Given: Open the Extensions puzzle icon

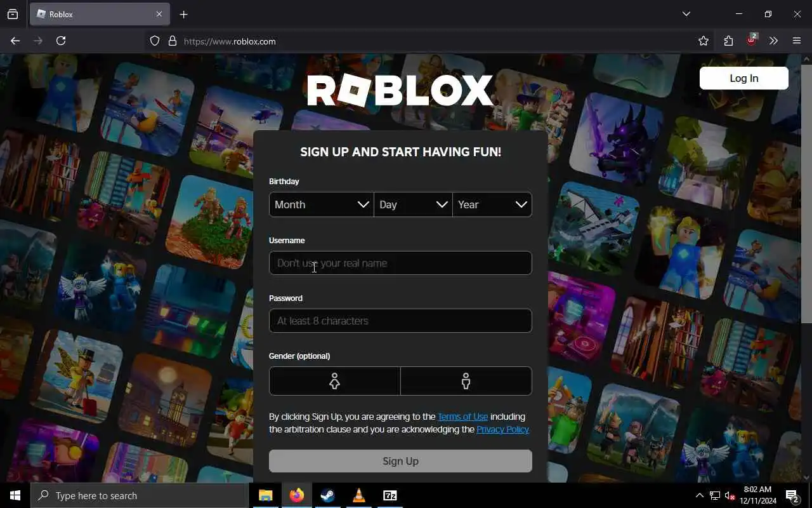Looking at the screenshot, I should coord(728,41).
